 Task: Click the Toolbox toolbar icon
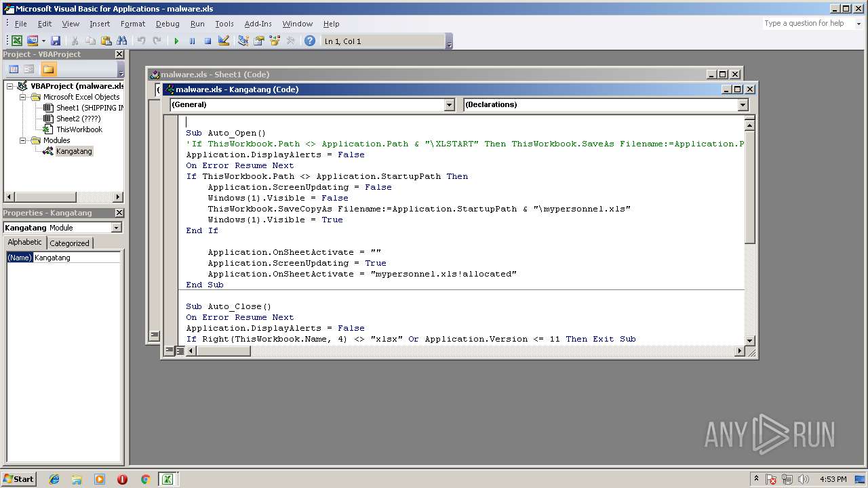pos(290,41)
